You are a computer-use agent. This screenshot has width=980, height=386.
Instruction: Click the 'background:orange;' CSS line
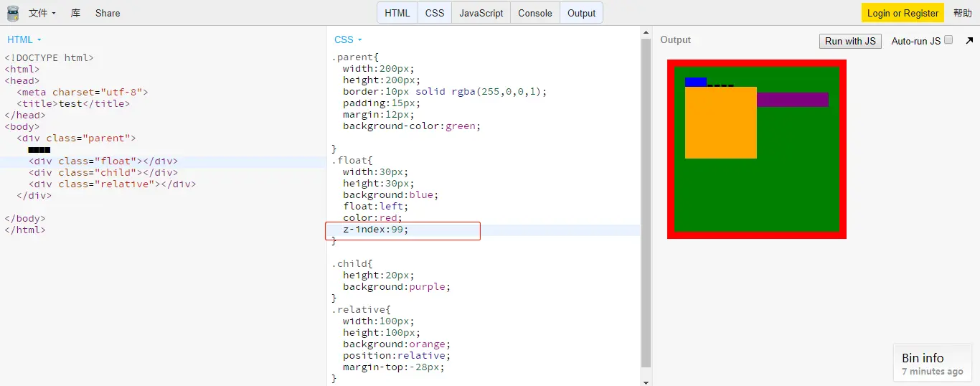(397, 344)
